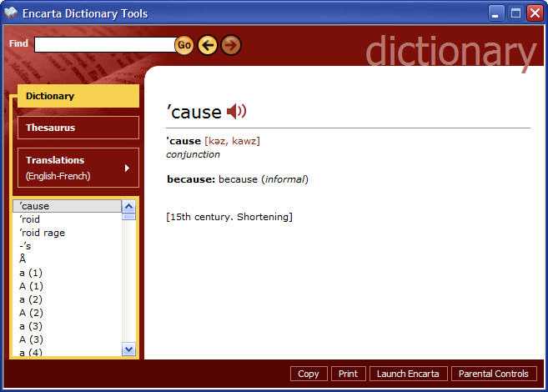Viewport: 548px width, 392px height.
Task: Click the word list scroll up arrow
Action: 128,207
